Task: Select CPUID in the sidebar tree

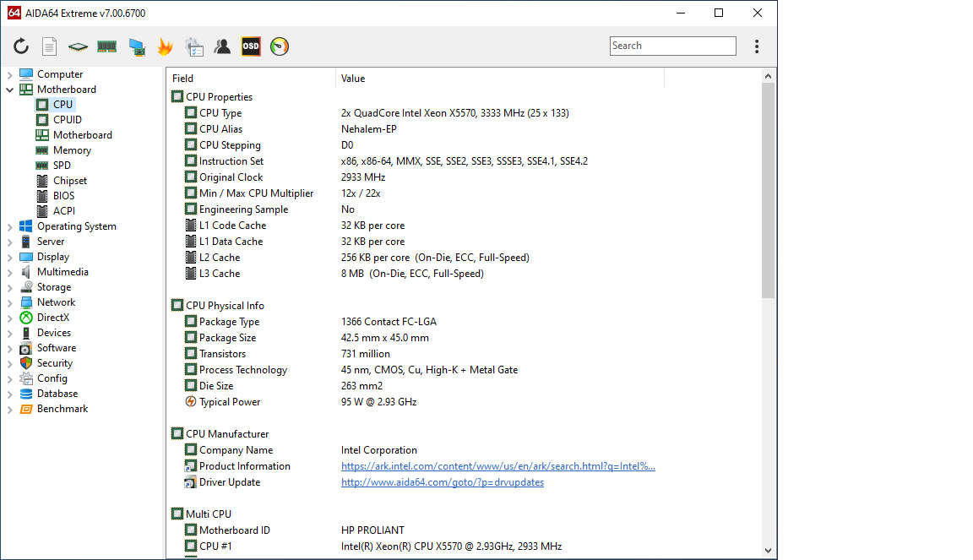Action: (67, 119)
